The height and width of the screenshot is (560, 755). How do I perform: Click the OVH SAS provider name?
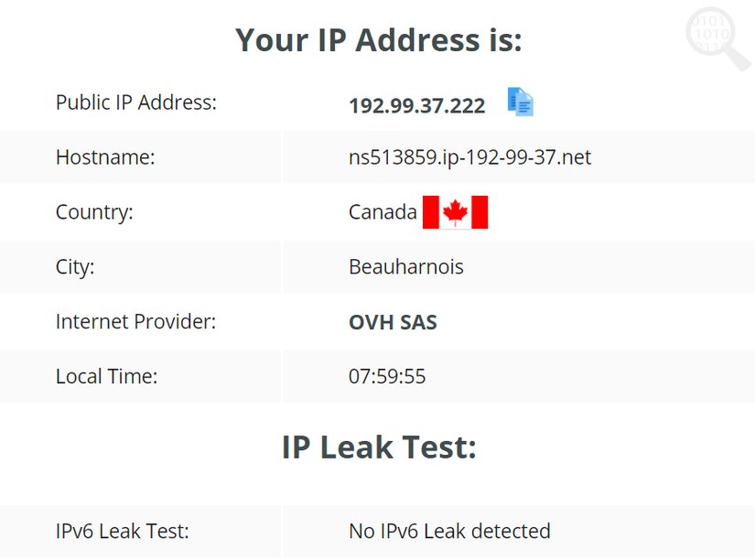point(393,322)
